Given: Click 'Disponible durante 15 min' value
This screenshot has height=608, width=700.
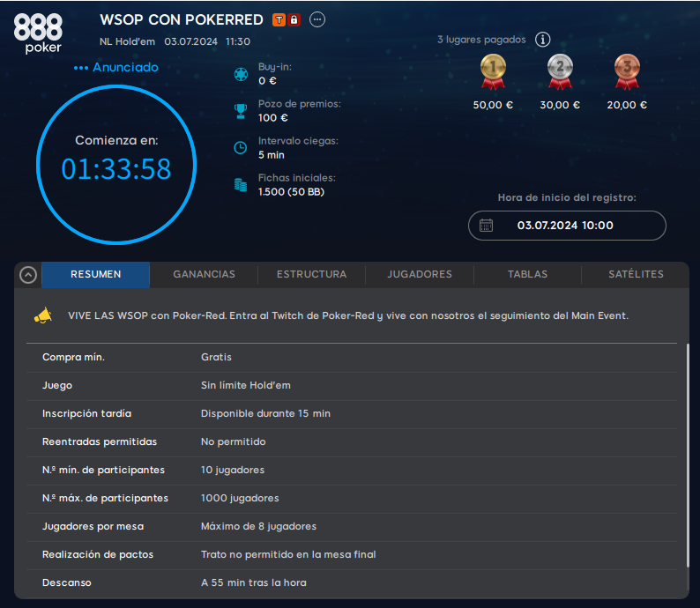Looking at the screenshot, I should coord(265,413).
